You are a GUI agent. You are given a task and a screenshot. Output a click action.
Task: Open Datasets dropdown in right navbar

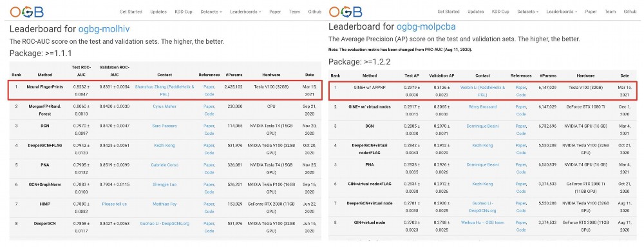coord(528,12)
